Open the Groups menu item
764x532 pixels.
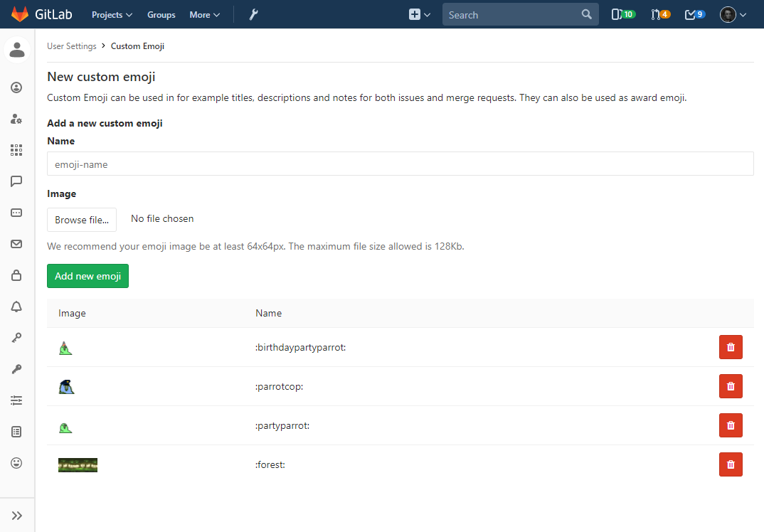pyautogui.click(x=161, y=15)
